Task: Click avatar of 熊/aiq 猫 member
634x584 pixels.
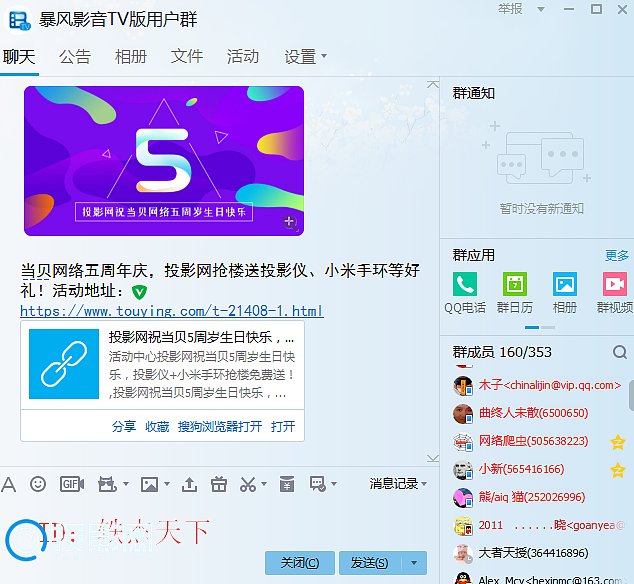Action: pyautogui.click(x=463, y=498)
